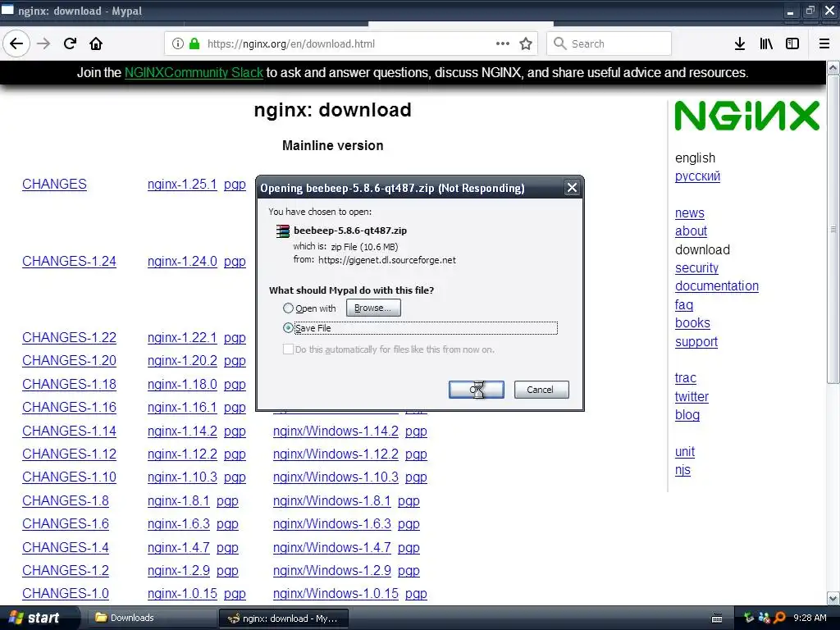Open the support sidebar link
Image resolution: width=840 pixels, height=630 pixels.
(696, 342)
